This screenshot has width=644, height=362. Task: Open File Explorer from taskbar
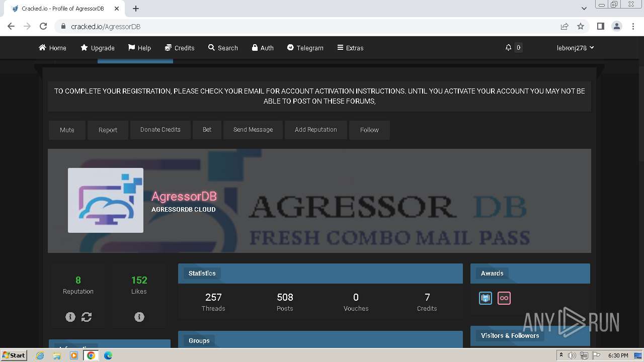point(57,355)
